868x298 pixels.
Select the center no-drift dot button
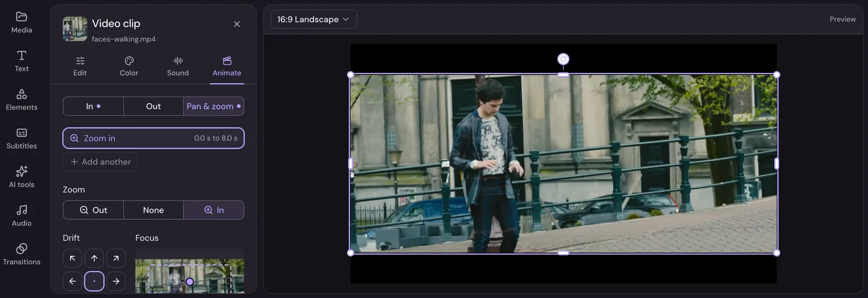(x=94, y=281)
